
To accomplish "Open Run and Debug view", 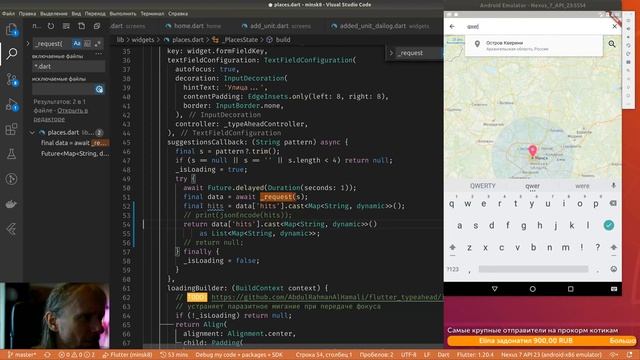I will tap(11, 104).
